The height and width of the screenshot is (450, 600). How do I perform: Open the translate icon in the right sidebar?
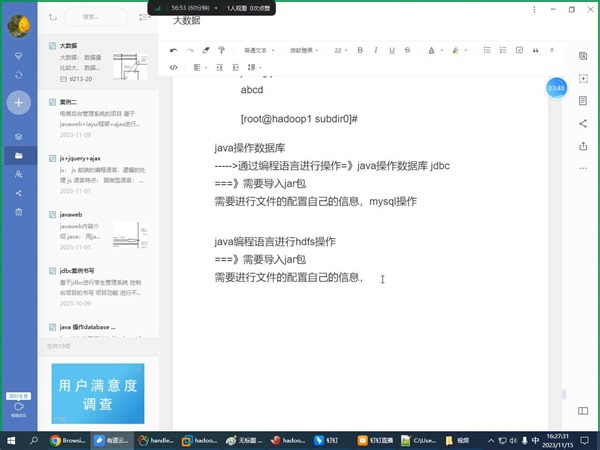tap(583, 56)
